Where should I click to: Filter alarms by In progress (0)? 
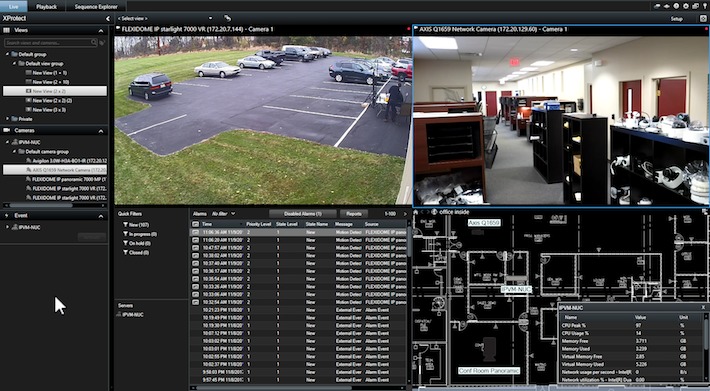click(x=140, y=234)
